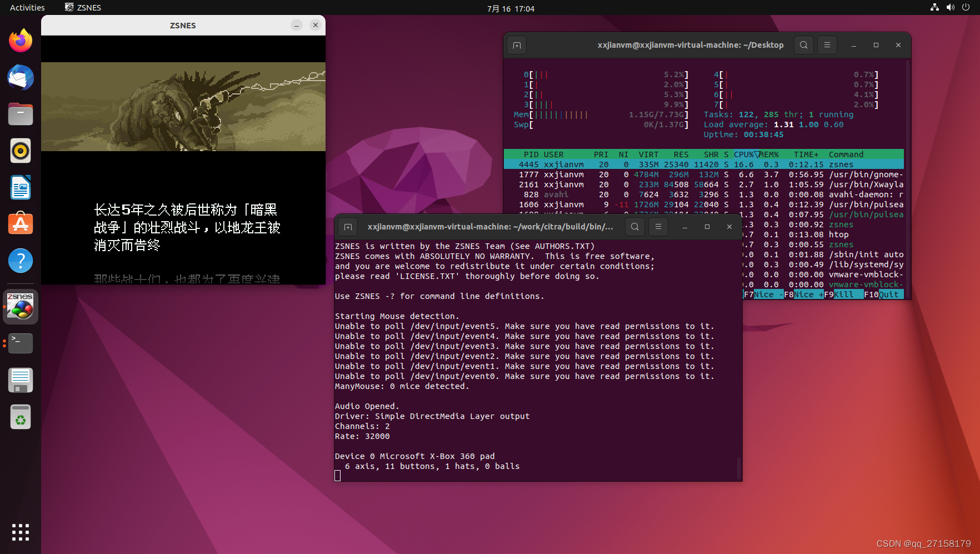This screenshot has width=980, height=554.
Task: Select the Terminal icon in dock
Action: click(21, 343)
